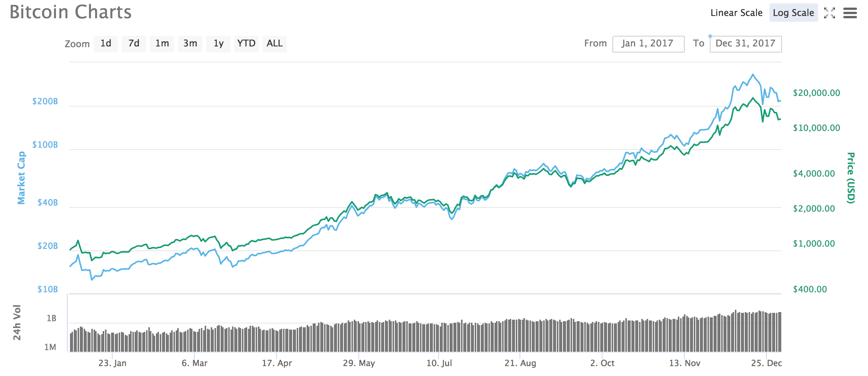
Task: Zoom chart to 1y
Action: 218,43
